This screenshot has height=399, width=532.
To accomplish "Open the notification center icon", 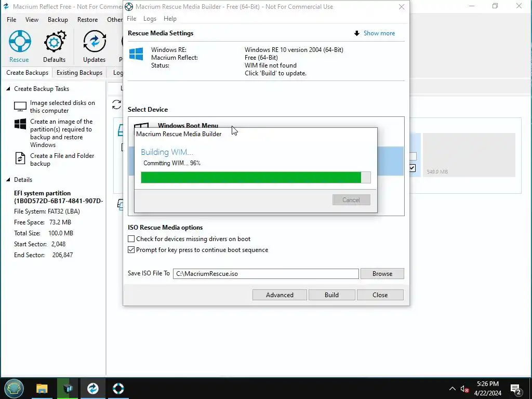I will [x=516, y=389].
